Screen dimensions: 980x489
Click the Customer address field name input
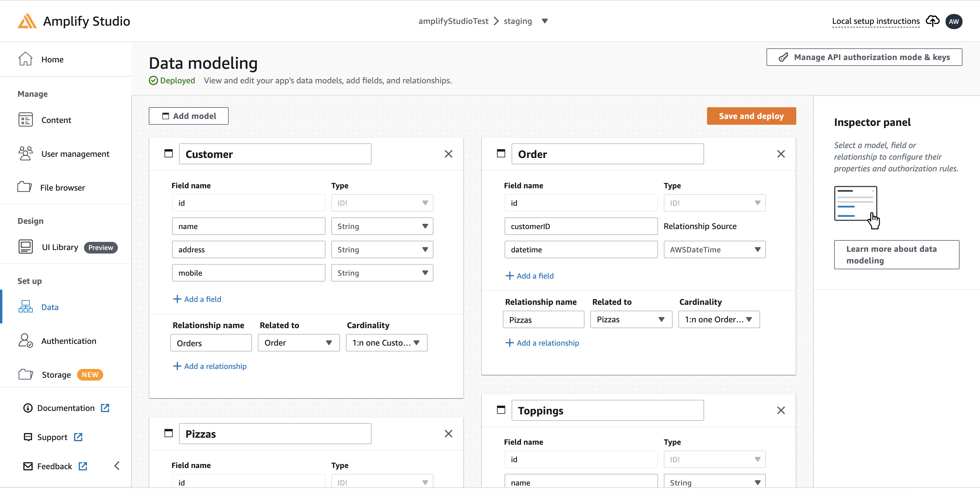pos(249,249)
